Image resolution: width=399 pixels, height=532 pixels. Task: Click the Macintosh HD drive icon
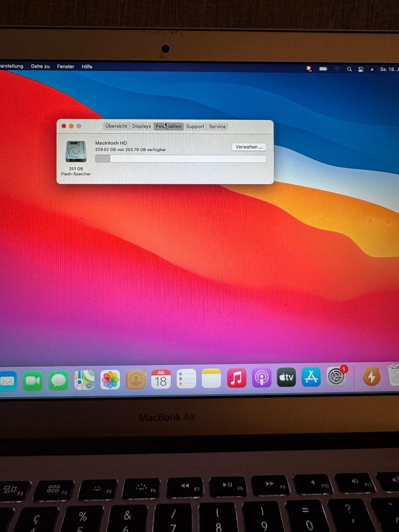pos(76,151)
